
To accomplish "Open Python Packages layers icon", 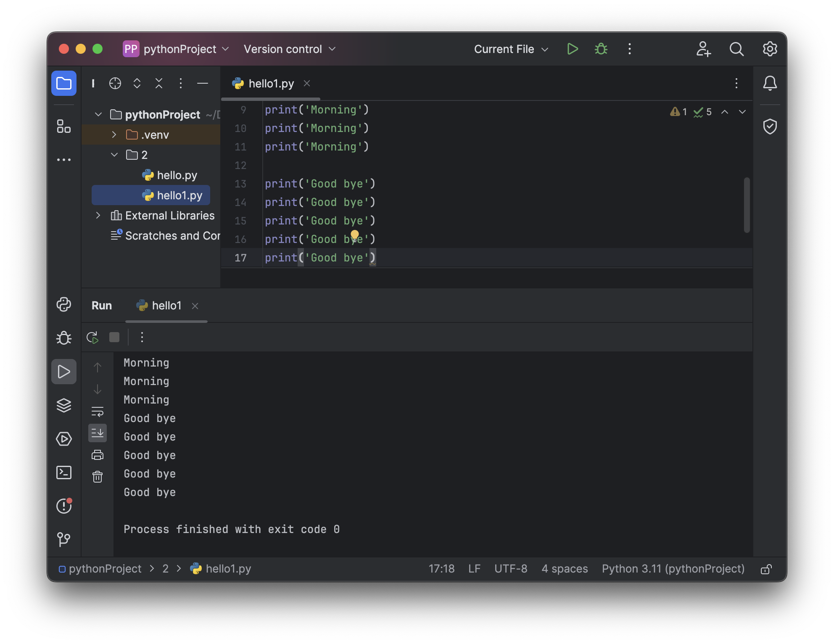I will click(64, 405).
